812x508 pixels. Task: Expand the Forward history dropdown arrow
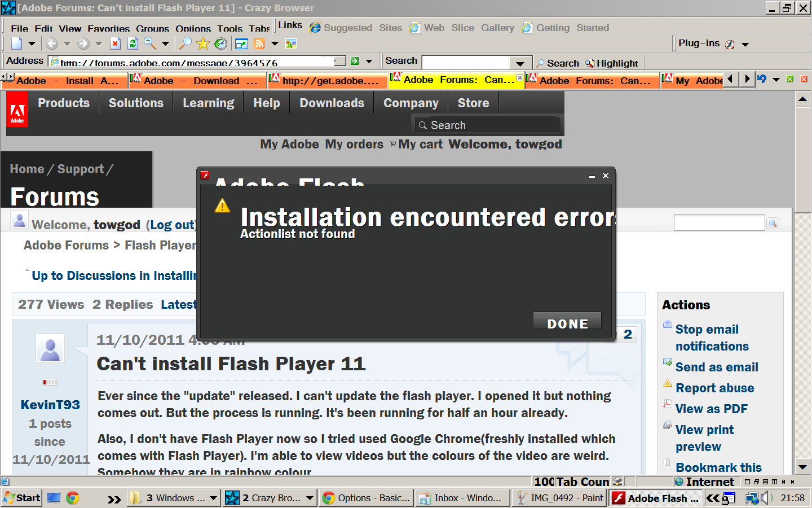(x=99, y=43)
